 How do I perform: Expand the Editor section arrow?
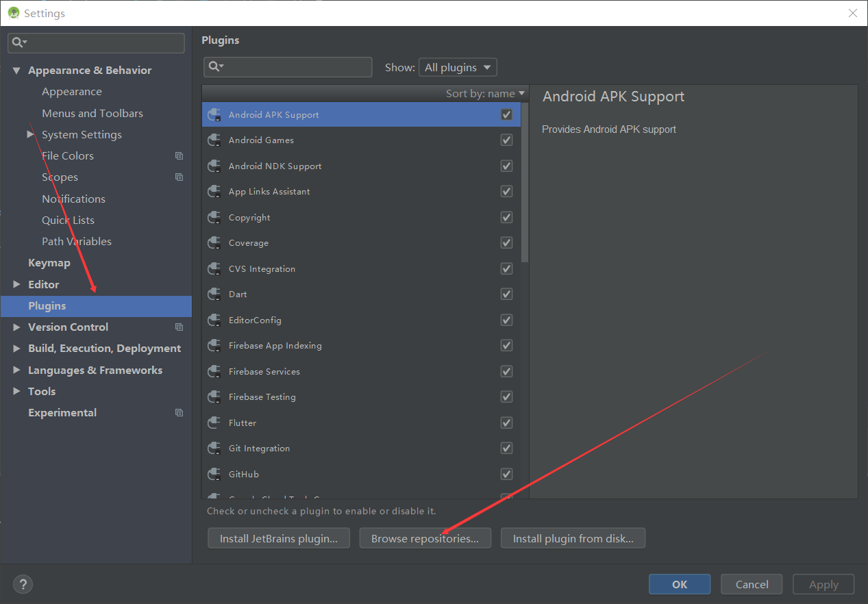pos(16,284)
